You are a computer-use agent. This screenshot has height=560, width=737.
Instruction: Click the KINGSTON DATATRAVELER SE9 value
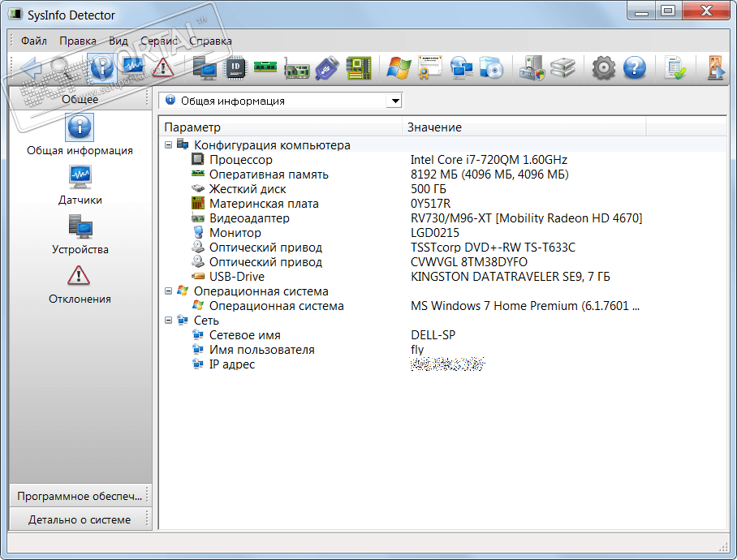coord(511,276)
